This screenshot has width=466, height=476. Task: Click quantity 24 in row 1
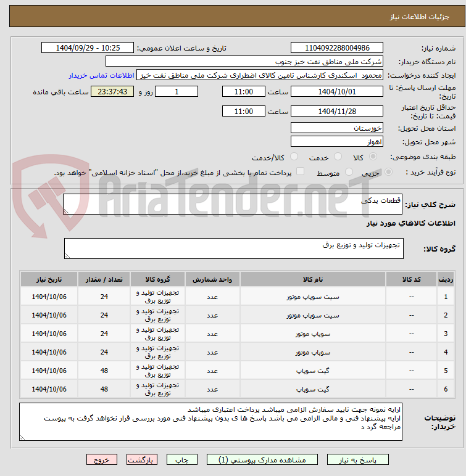104,297
